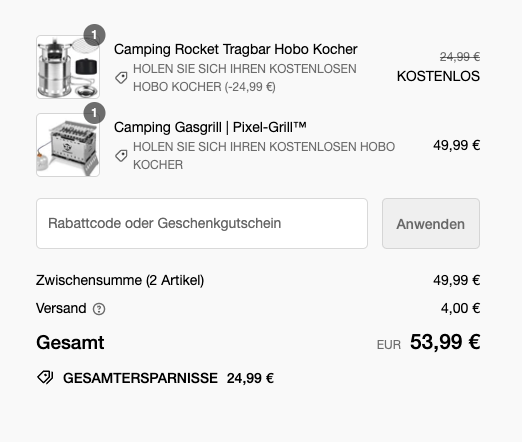Click the Gesamtersparnisse tags icon
This screenshot has height=442, width=522.
[x=45, y=378]
